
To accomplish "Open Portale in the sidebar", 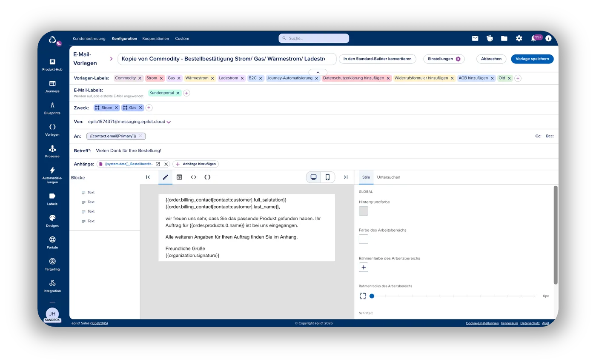I will 52,242.
